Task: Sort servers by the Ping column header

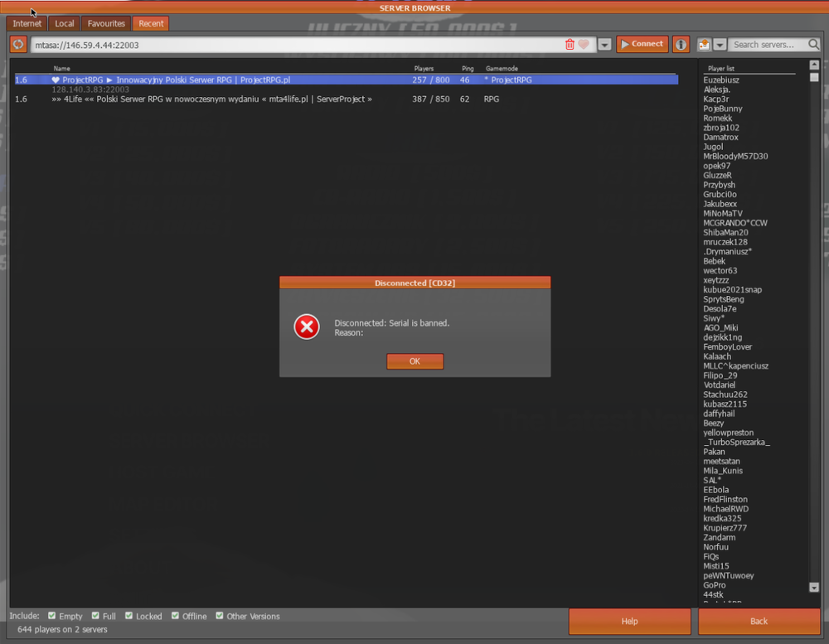Action: pyautogui.click(x=468, y=68)
